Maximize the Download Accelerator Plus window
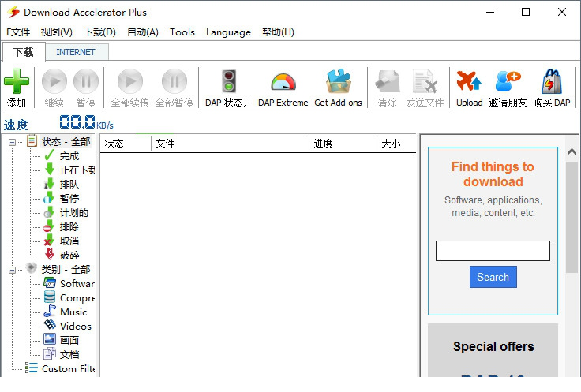 pos(526,12)
